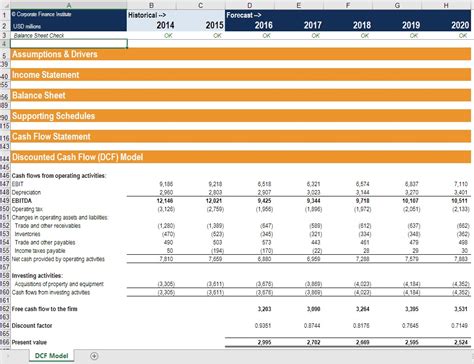This screenshot has height=364, width=474.
Task: Select the 2018 year heading
Action: tap(362, 25)
